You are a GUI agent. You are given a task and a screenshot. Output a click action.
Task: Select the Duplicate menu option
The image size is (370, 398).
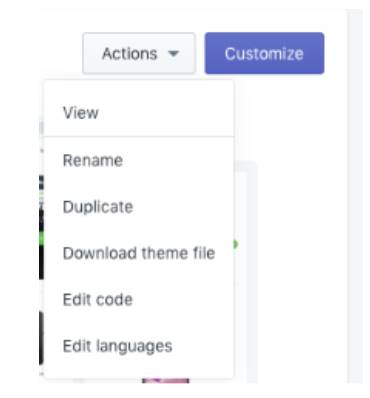point(139,207)
